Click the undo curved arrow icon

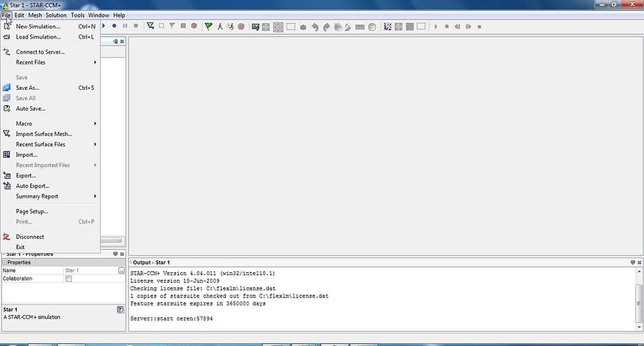click(314, 27)
